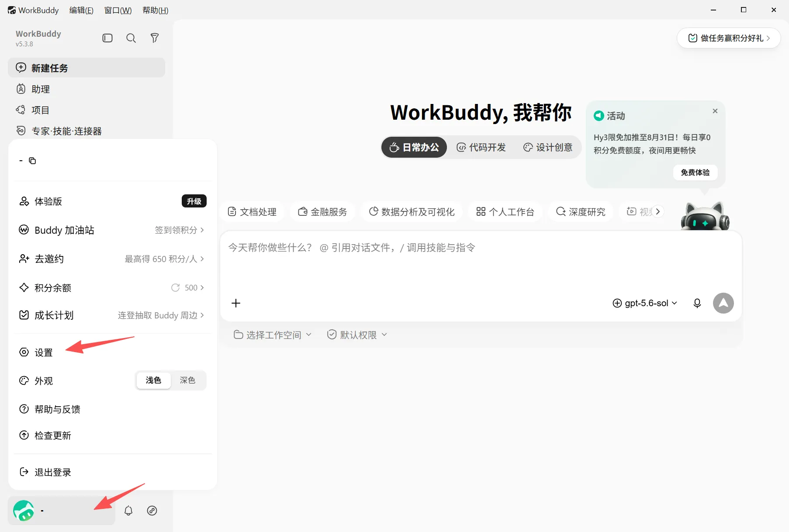Click the 升级 upgrade button
This screenshot has width=789, height=532.
(x=194, y=201)
